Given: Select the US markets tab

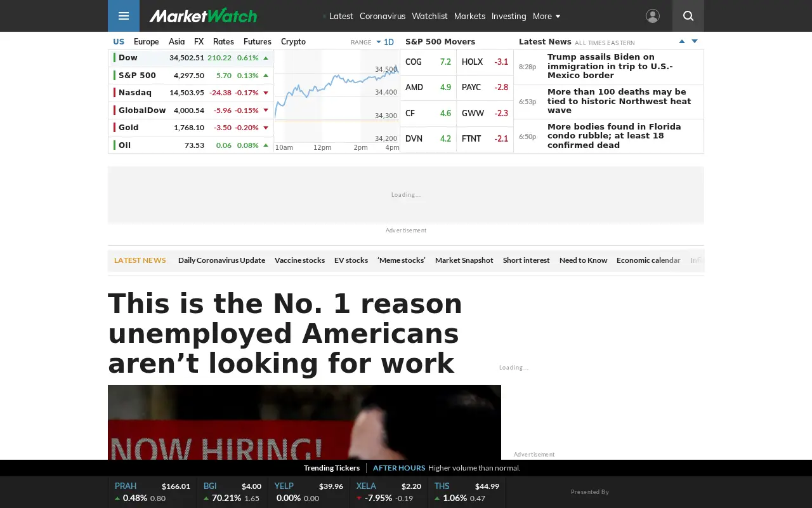Looking at the screenshot, I should point(119,41).
